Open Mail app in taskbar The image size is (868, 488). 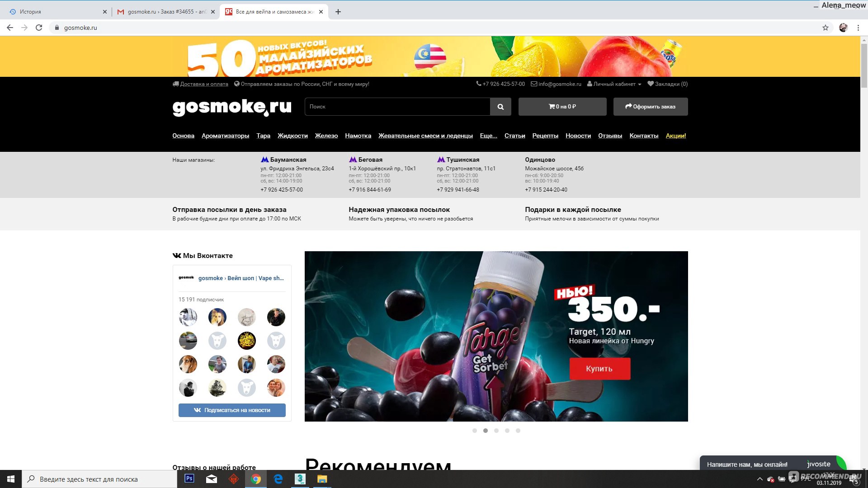tap(212, 479)
